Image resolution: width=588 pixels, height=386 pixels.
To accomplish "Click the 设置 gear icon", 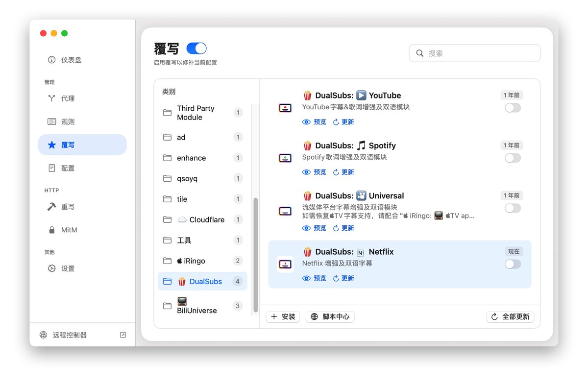I will click(51, 268).
